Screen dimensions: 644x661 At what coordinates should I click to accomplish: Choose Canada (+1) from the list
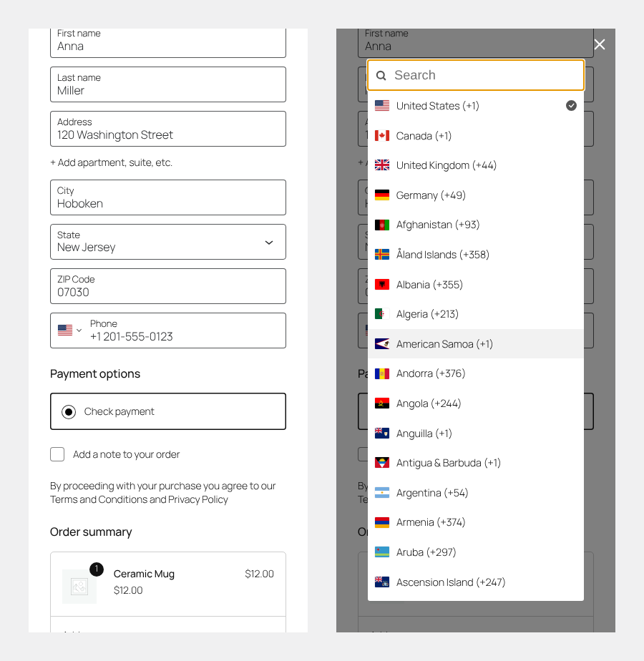[x=476, y=136]
